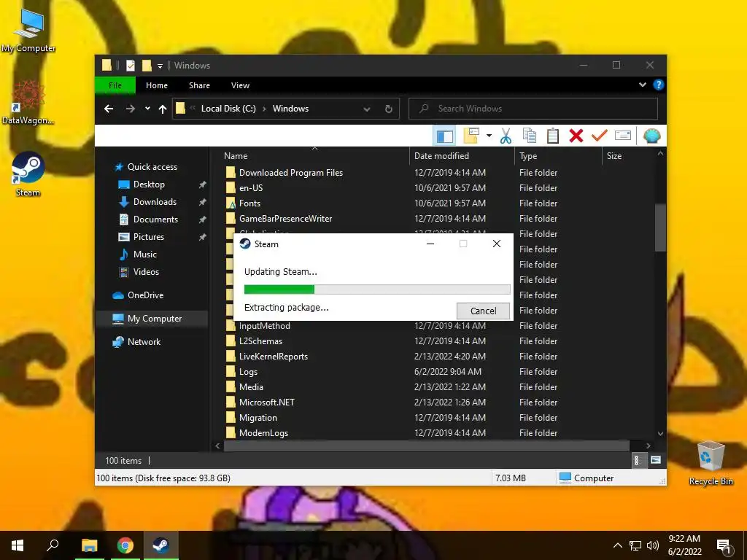Open the File menu tab

pos(115,85)
